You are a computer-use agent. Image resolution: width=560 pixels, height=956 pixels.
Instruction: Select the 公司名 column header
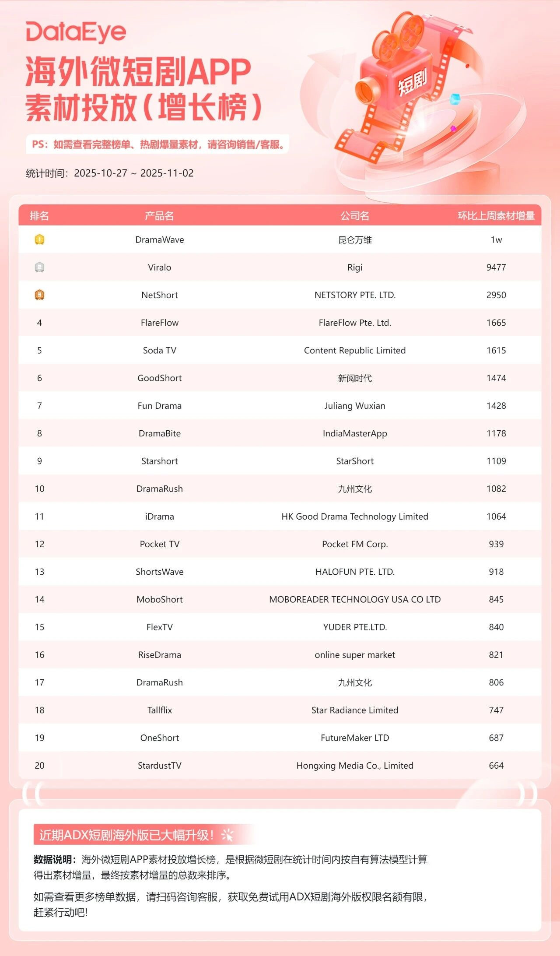click(x=355, y=216)
